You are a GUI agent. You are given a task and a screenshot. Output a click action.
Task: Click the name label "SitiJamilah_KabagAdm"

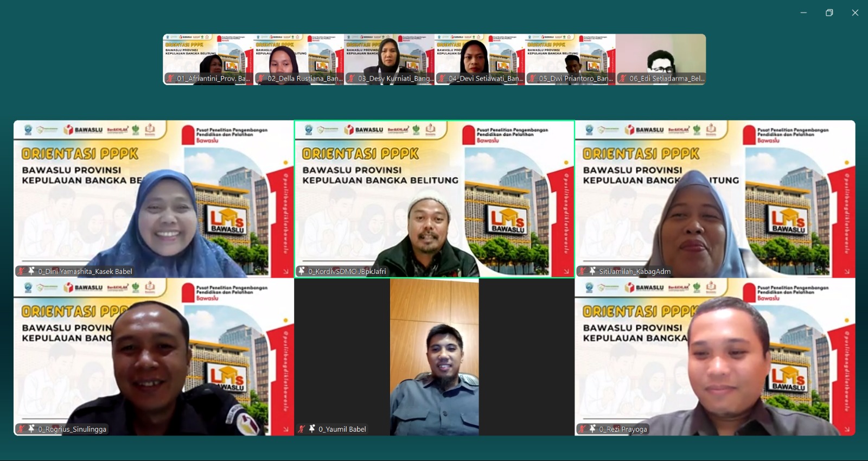pyautogui.click(x=635, y=271)
